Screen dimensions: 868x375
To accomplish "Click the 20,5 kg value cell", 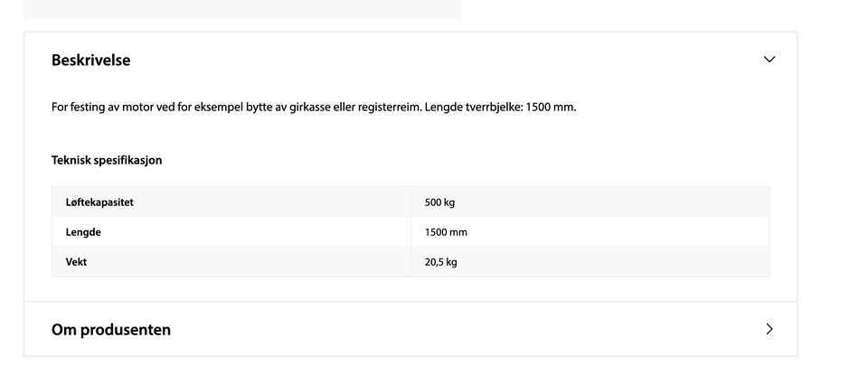I will 590,262.
